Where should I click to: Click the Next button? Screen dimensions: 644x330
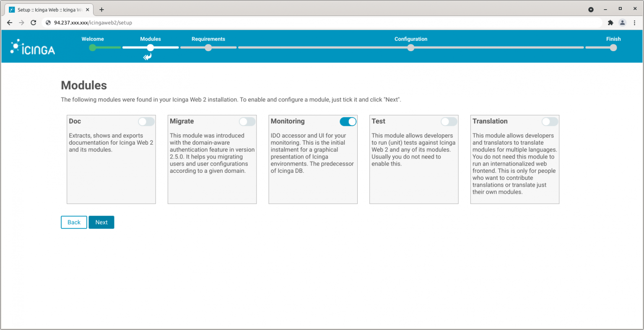101,222
